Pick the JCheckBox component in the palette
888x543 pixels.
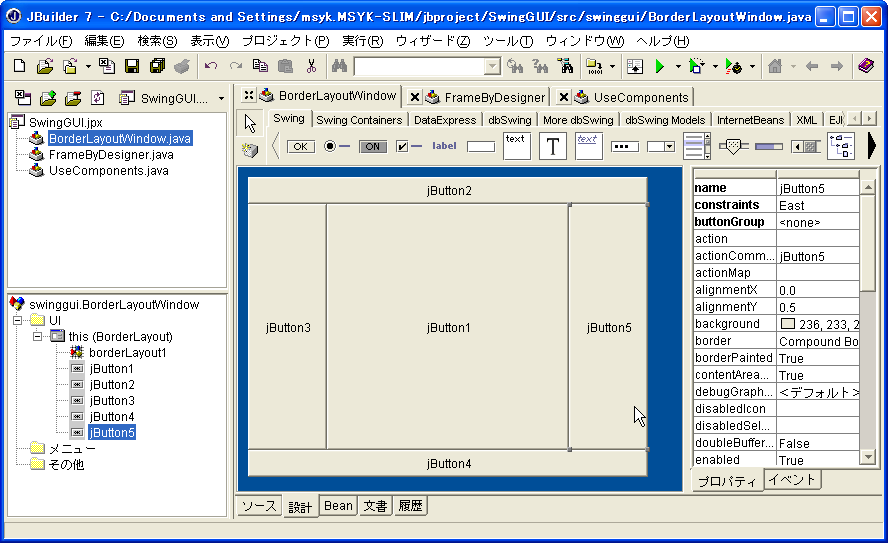(408, 146)
